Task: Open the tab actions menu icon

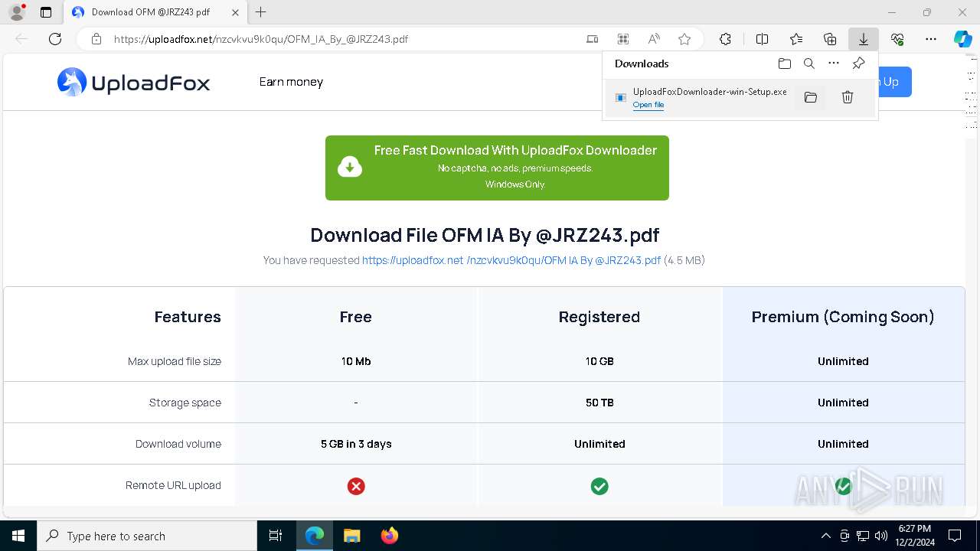Action: pos(46,12)
